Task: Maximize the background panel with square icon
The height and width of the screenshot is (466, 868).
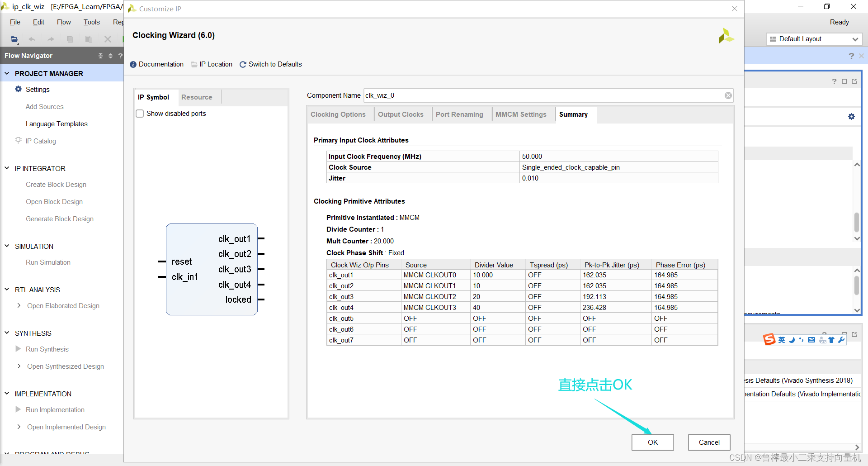Action: point(844,81)
